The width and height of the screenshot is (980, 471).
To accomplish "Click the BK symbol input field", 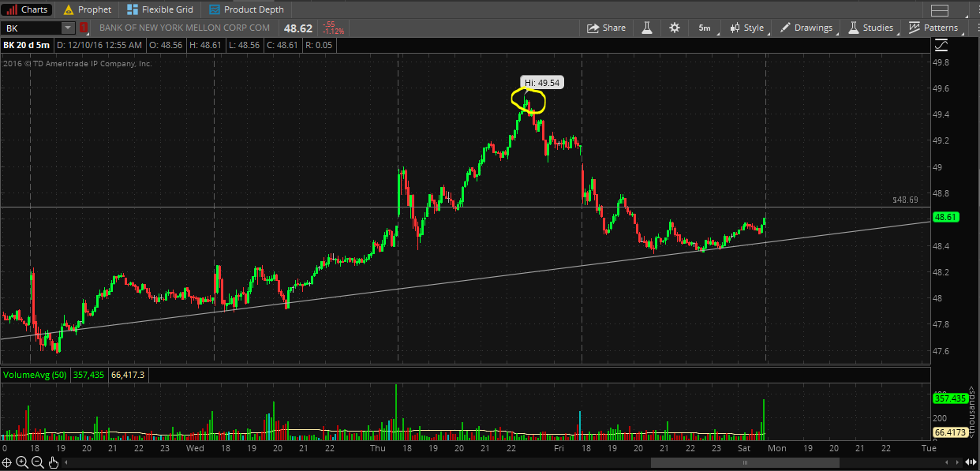I will point(32,28).
